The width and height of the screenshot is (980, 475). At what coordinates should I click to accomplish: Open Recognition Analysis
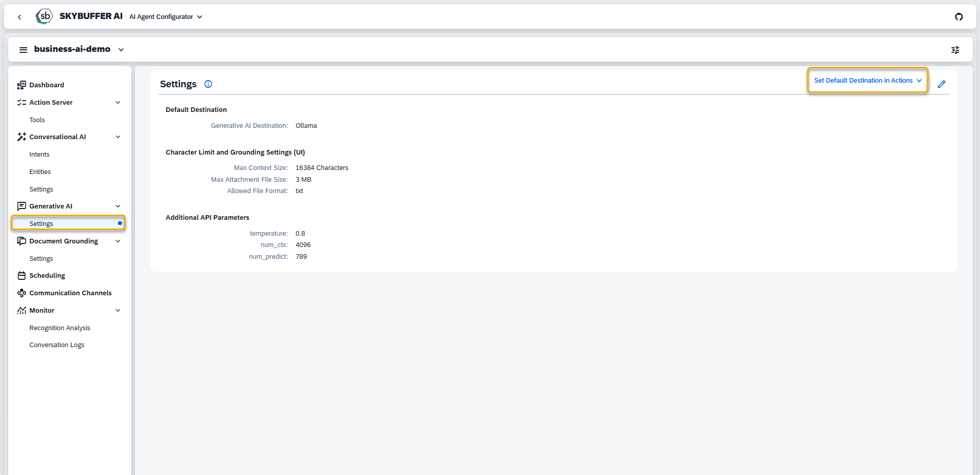[x=60, y=328]
